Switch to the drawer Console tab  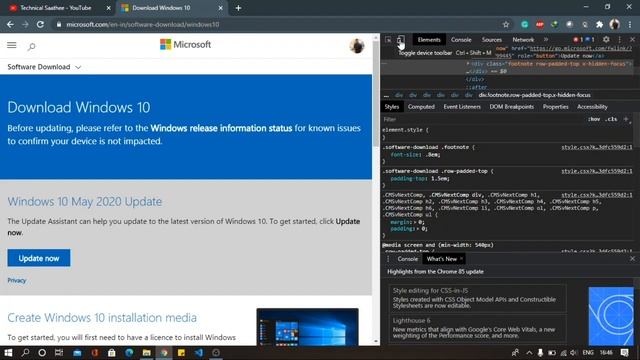(407, 259)
